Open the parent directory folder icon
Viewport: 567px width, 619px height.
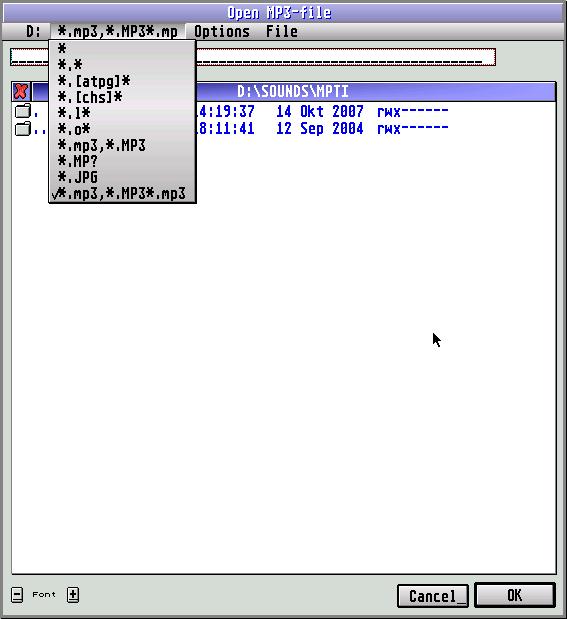[x=23, y=128]
